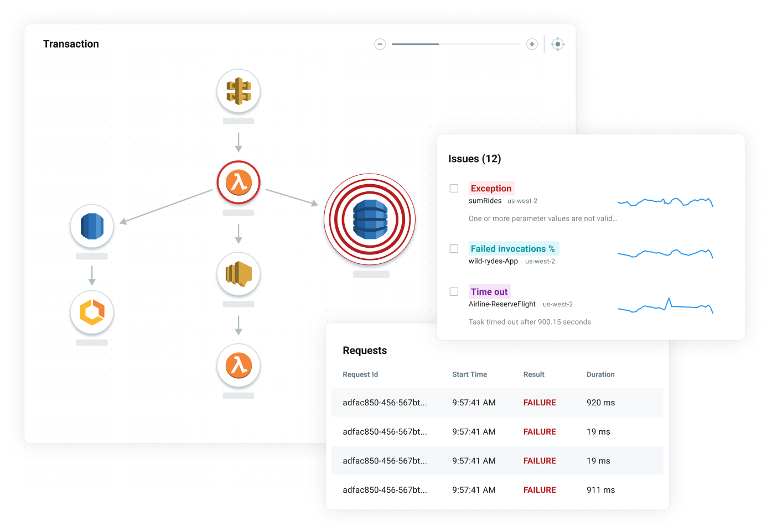Open the request row lasting 911 ms

click(x=497, y=490)
